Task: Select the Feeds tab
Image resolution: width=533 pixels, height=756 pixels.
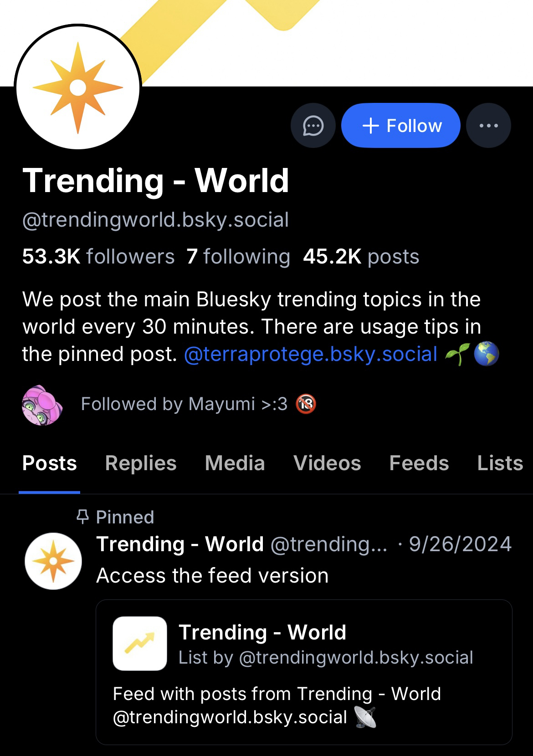Action: coord(419,463)
